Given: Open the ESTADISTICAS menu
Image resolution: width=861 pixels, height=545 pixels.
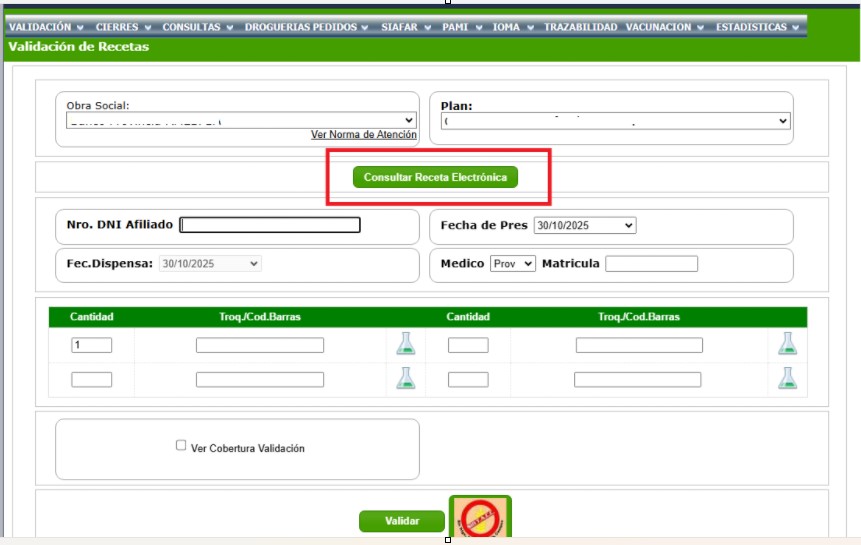Looking at the screenshot, I should [757, 27].
